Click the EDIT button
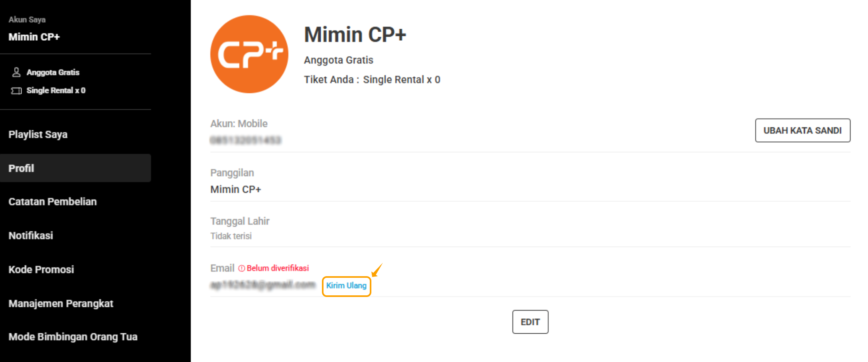The height and width of the screenshot is (362, 868). pos(530,322)
